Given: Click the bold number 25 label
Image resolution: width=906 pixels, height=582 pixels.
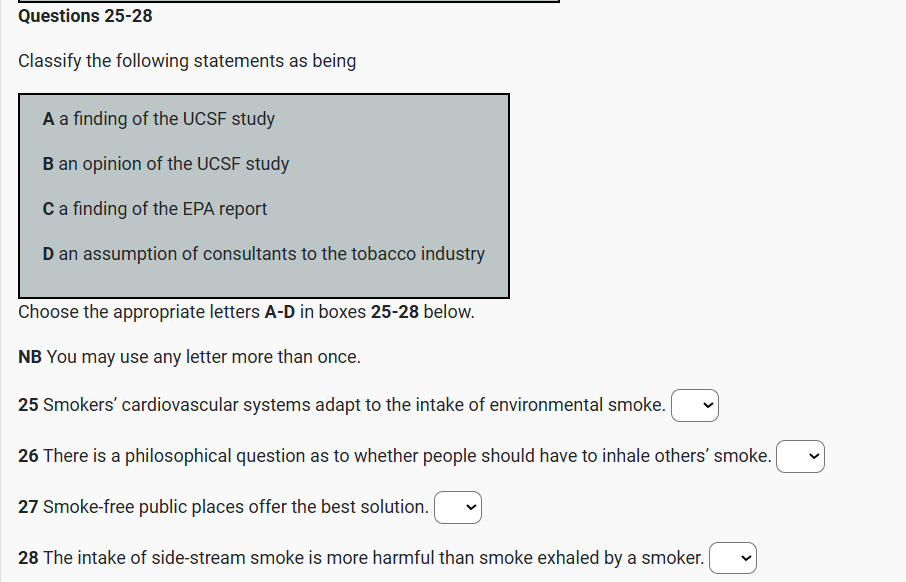Looking at the screenshot, I should (28, 405).
